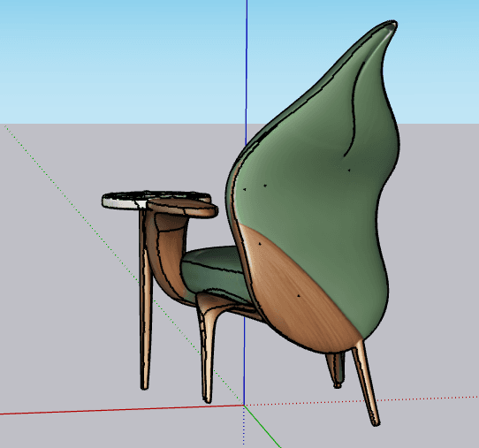Click the axes origin point
479x448 pixels.
pyautogui.click(x=244, y=406)
